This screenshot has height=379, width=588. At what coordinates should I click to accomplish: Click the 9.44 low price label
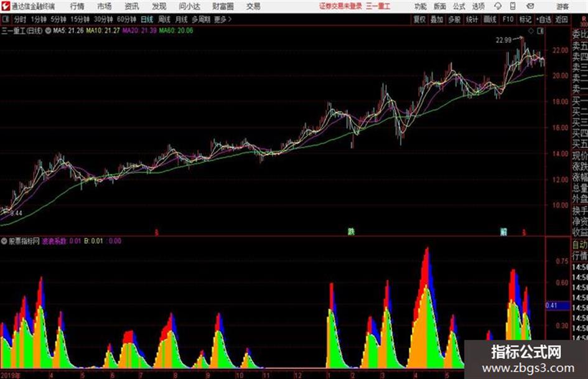point(16,213)
